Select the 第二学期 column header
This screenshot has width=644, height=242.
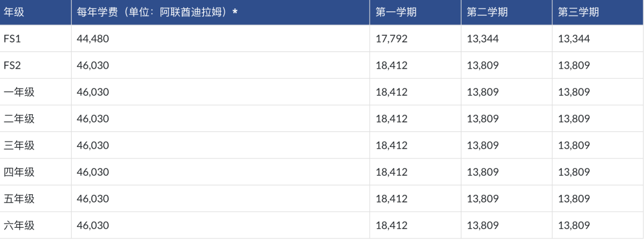pos(487,13)
